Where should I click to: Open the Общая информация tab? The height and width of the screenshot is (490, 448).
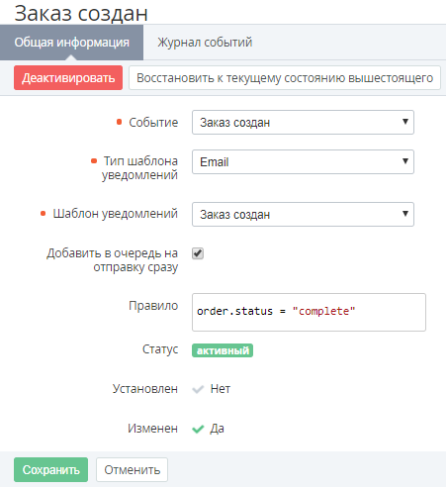coord(71,43)
